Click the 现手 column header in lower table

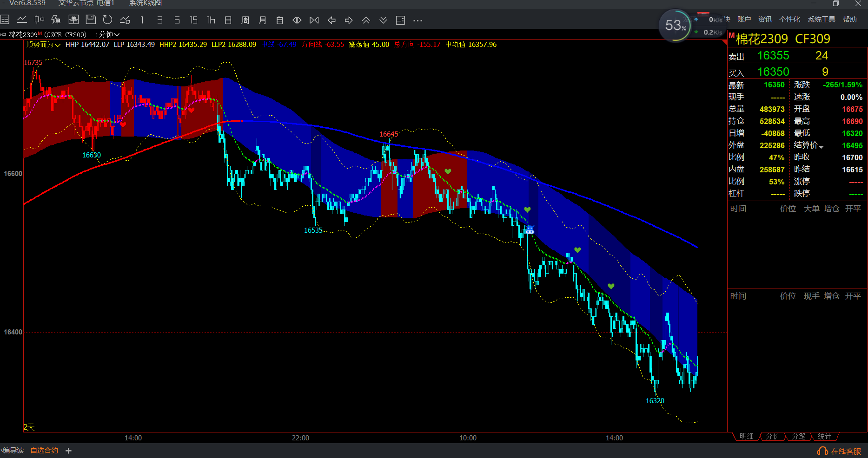point(811,296)
